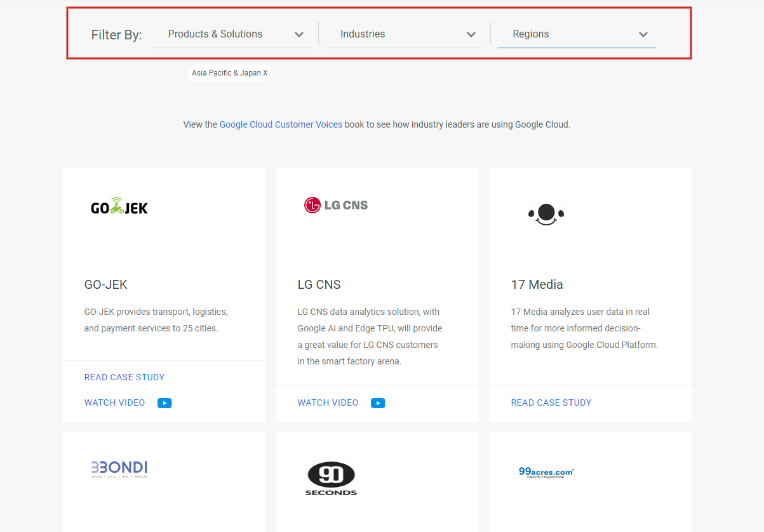Click the 99acres.com logo
The image size is (764, 532).
click(546, 472)
